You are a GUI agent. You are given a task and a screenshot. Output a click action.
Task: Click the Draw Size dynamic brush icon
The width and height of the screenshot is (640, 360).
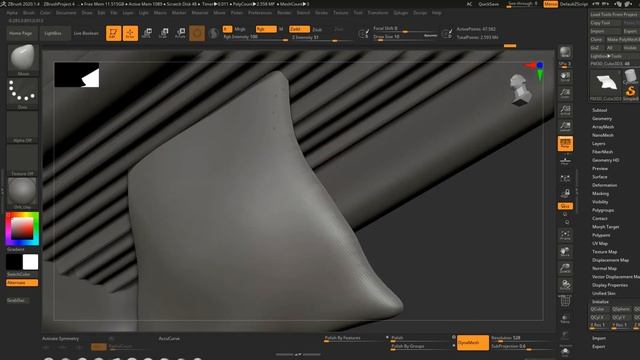click(x=447, y=33)
